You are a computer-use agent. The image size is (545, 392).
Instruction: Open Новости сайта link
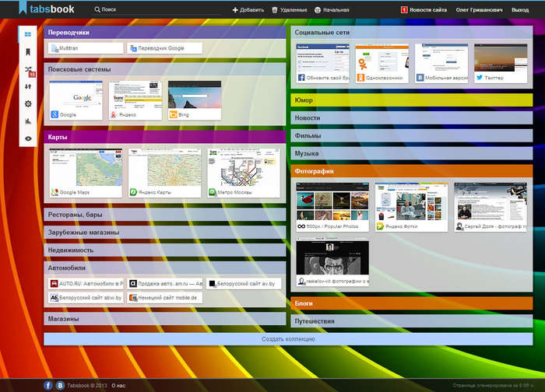428,9
